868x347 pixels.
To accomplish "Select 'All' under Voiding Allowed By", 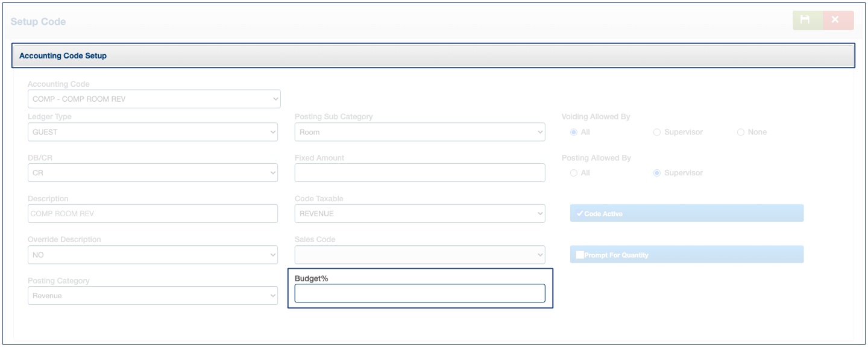I will pyautogui.click(x=573, y=132).
